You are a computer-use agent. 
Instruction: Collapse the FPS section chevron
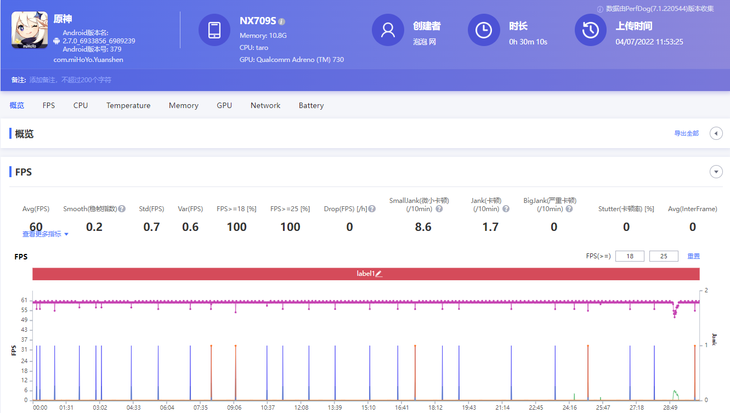click(716, 172)
